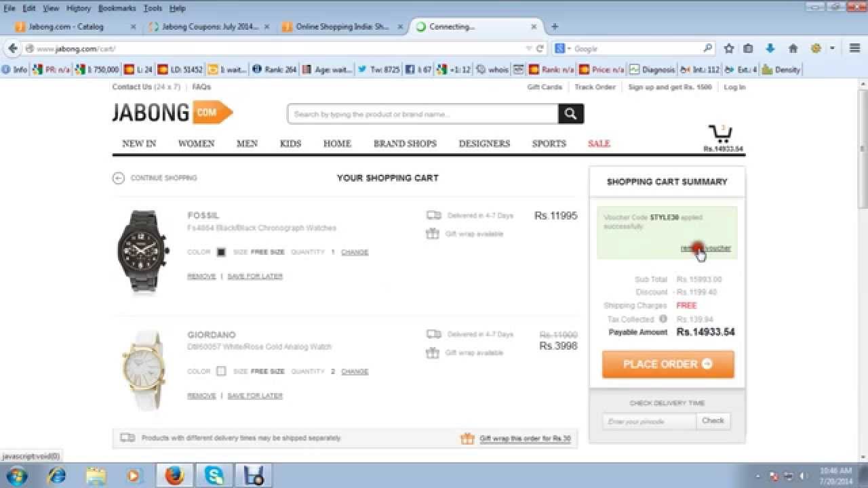This screenshot has height=488, width=868.
Task: Click the Jabong product search field
Action: coord(423,114)
